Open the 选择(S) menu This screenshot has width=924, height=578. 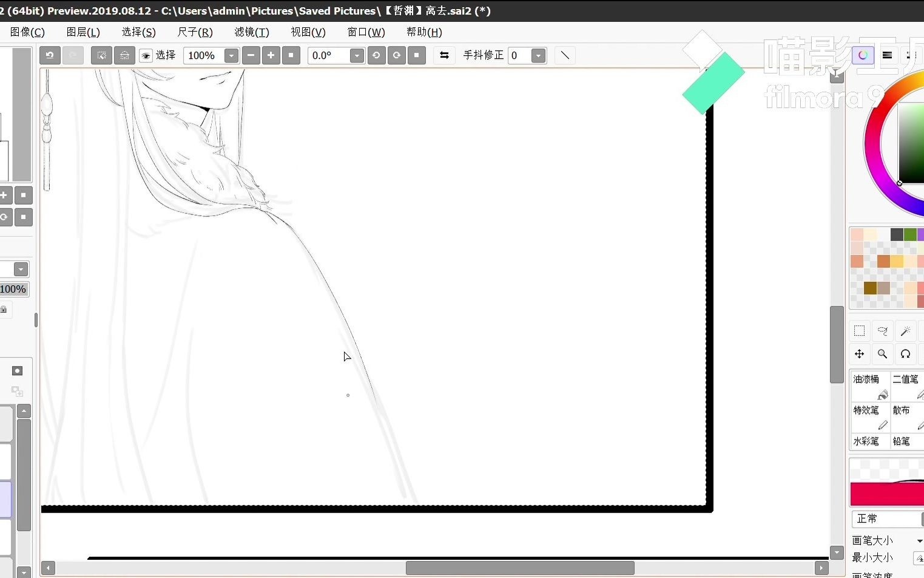(138, 32)
